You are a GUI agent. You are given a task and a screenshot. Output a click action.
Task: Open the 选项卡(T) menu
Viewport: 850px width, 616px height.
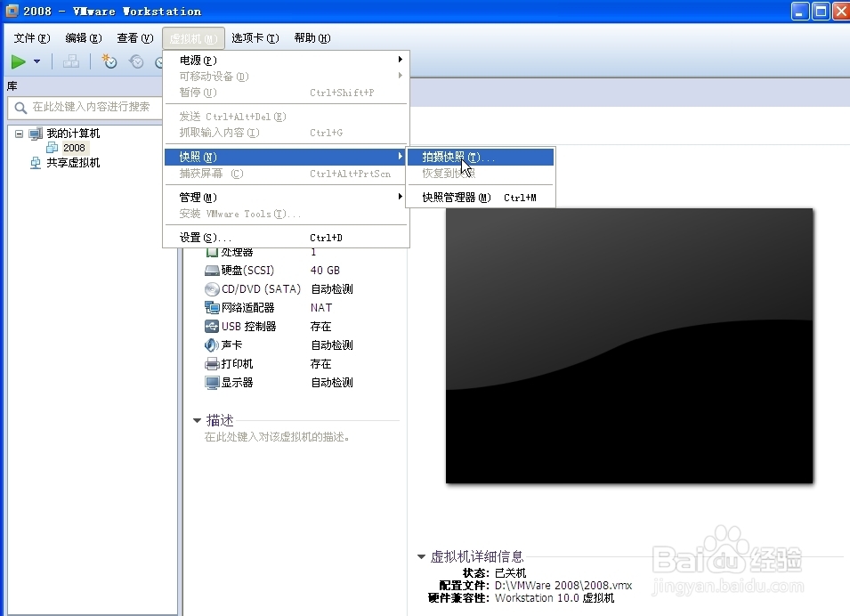click(255, 38)
